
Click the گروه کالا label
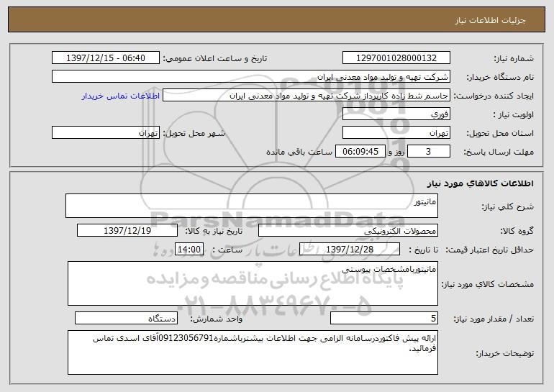517,232
